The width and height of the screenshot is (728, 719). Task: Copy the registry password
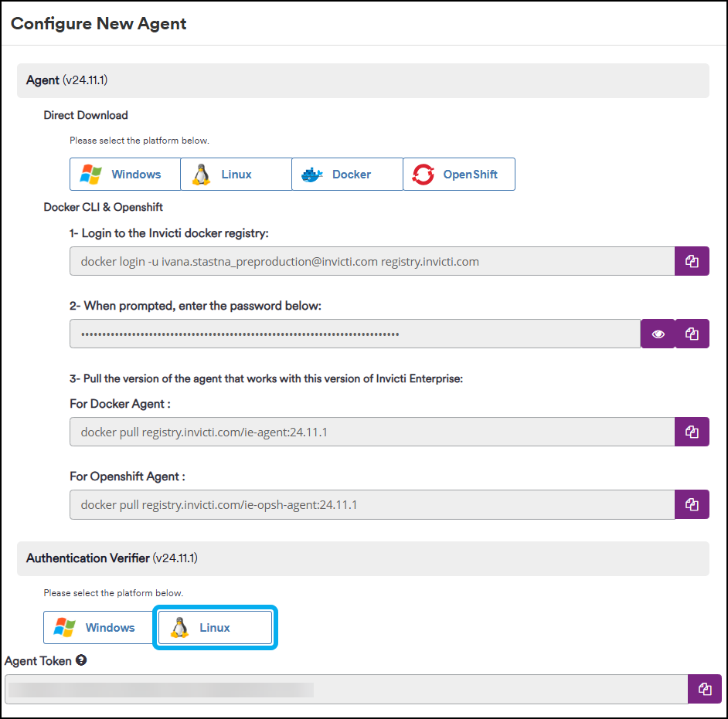(692, 334)
